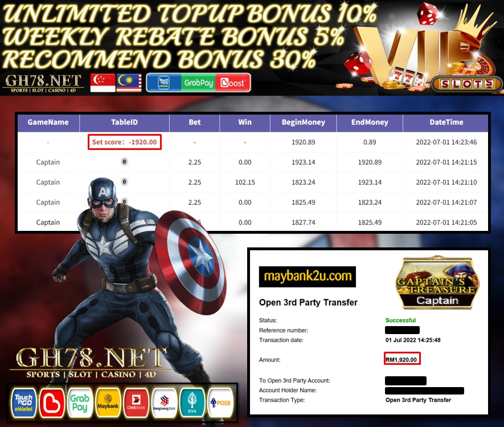This screenshot has height=427, width=504.
Task: Click the TableID column header
Action: pyautogui.click(x=124, y=122)
